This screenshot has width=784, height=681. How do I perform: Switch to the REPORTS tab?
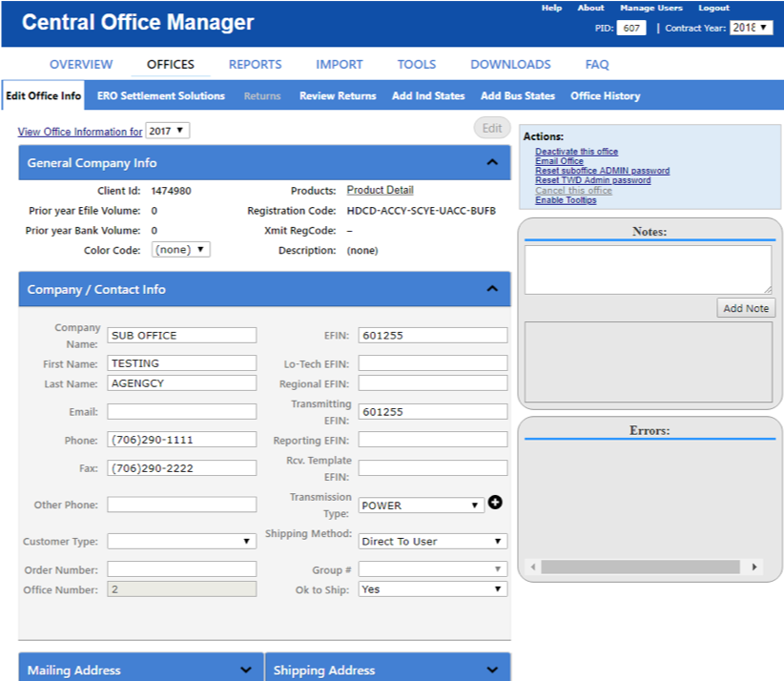click(255, 65)
